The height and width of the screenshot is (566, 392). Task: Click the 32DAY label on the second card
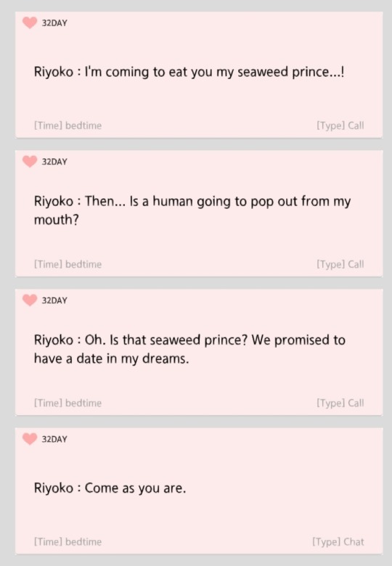click(54, 162)
